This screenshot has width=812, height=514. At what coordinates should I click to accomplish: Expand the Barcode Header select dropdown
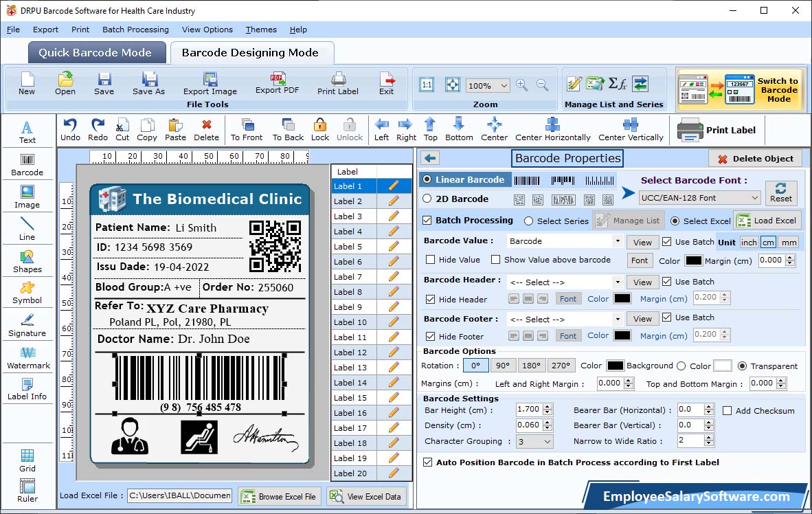(x=618, y=282)
